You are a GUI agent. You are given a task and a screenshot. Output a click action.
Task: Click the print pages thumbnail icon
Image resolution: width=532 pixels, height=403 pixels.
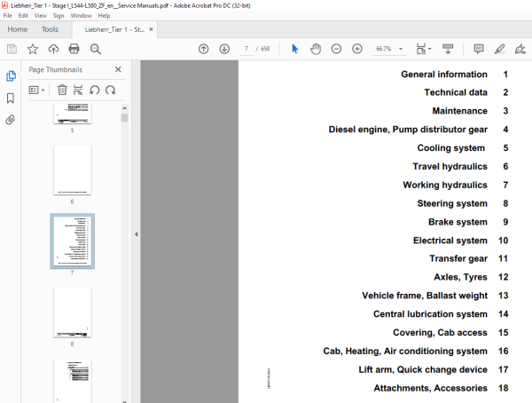pyautogui.click(x=78, y=90)
